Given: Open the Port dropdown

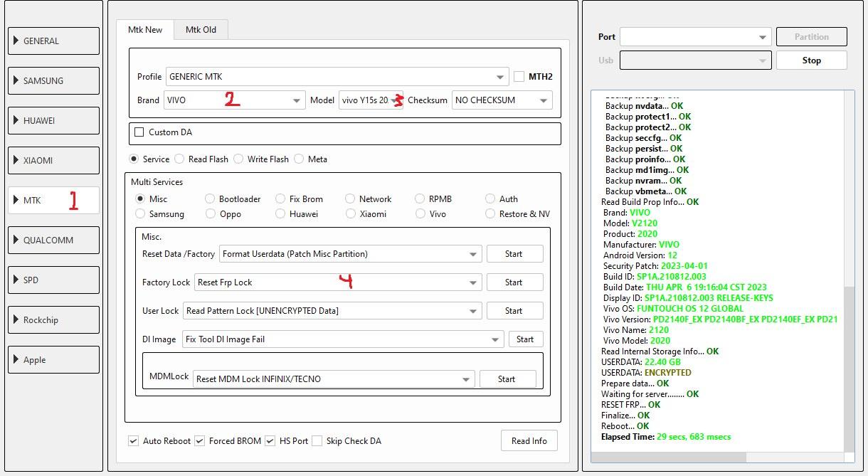Looking at the screenshot, I should [695, 37].
